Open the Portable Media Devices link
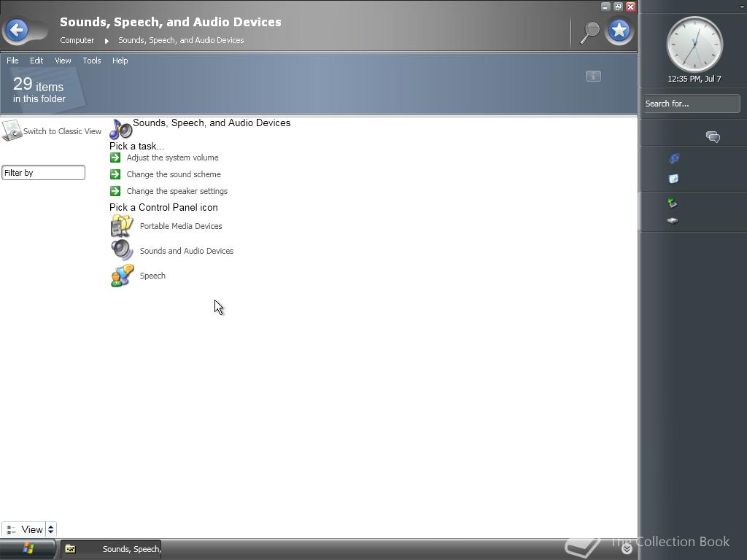The height and width of the screenshot is (560, 747). point(181,226)
